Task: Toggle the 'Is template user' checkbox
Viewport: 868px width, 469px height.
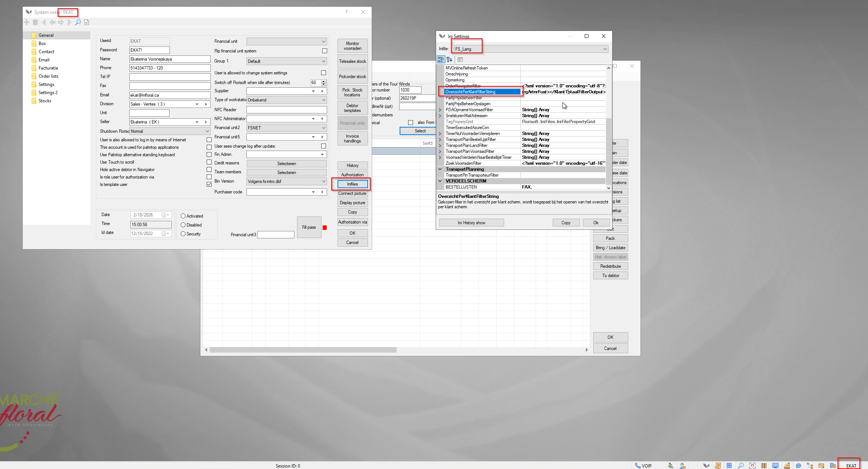Action: [209, 184]
